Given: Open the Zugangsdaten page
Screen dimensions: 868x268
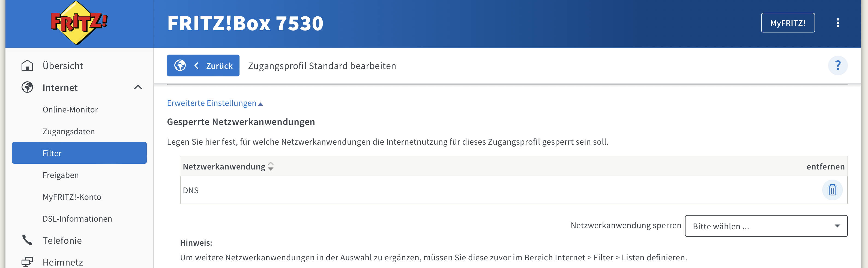Looking at the screenshot, I should pyautogui.click(x=69, y=131).
